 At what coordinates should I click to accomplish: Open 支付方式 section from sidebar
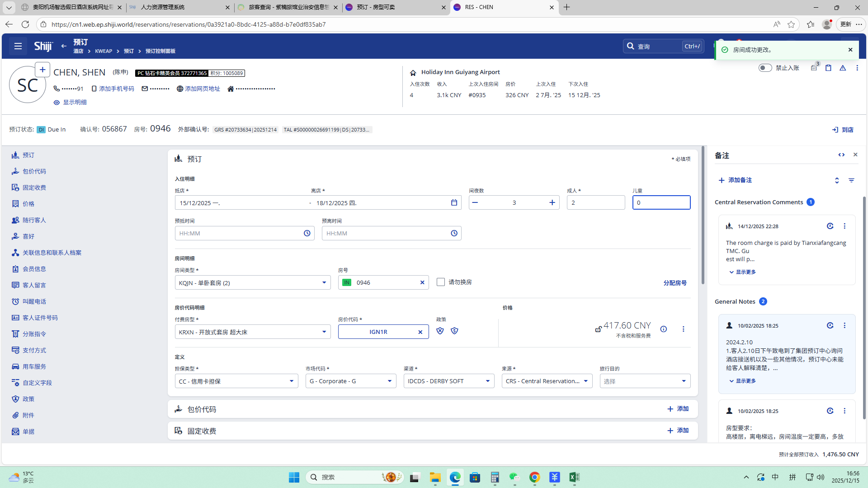coord(34,350)
